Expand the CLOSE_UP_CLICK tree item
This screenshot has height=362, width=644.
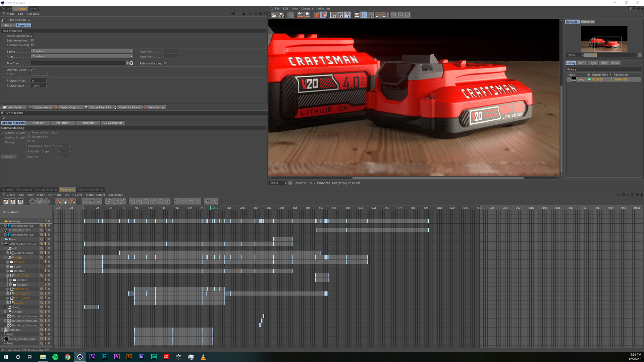[2, 230]
